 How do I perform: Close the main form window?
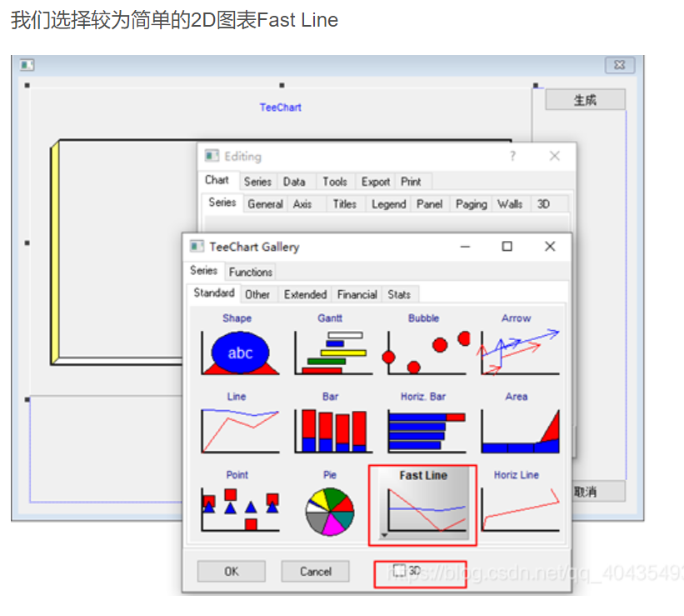point(620,65)
